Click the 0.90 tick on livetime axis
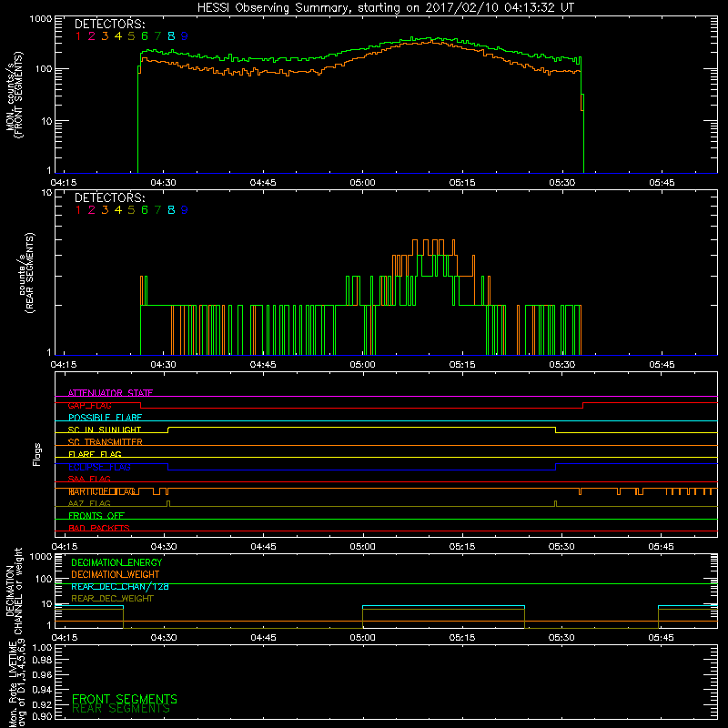 [42, 716]
